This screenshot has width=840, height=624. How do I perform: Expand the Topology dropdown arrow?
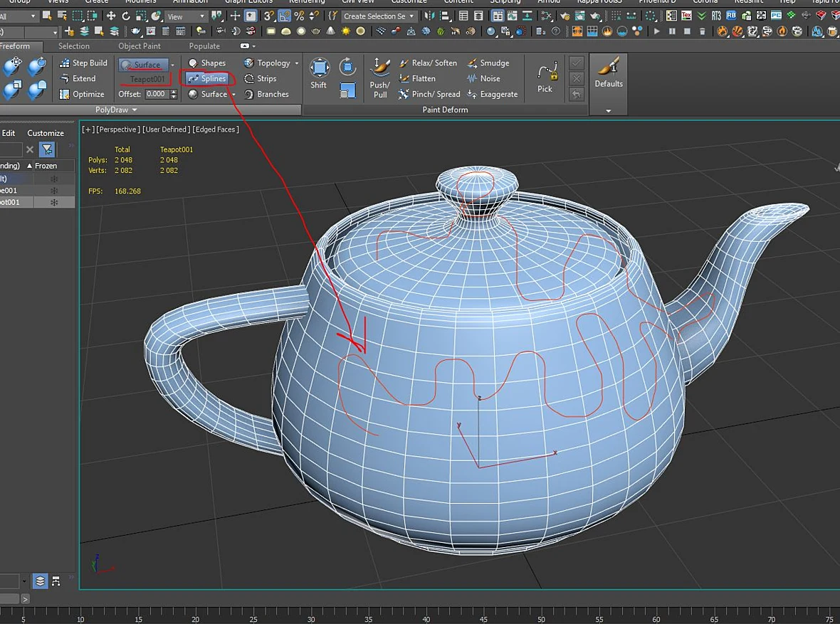(297, 63)
